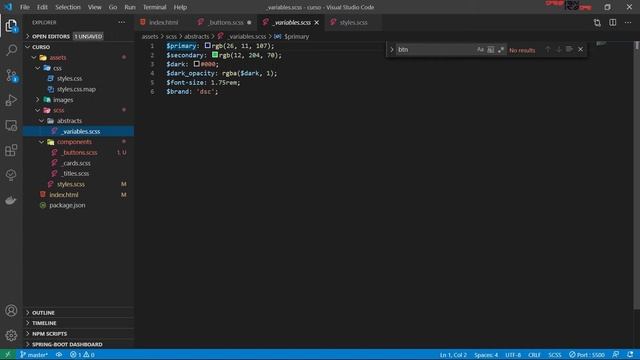640x360 pixels.
Task: Open the File menu
Action: tap(24, 7)
